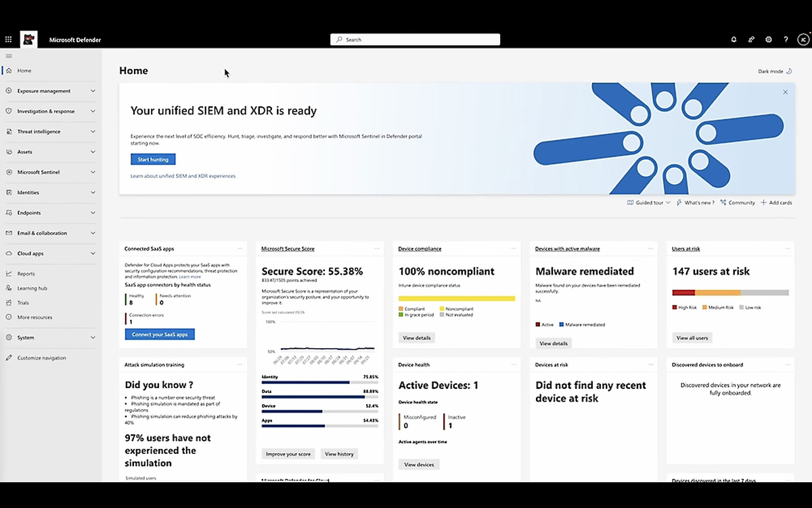Click the Investigation & response shield icon
Image resolution: width=812 pixels, height=508 pixels.
coord(9,111)
